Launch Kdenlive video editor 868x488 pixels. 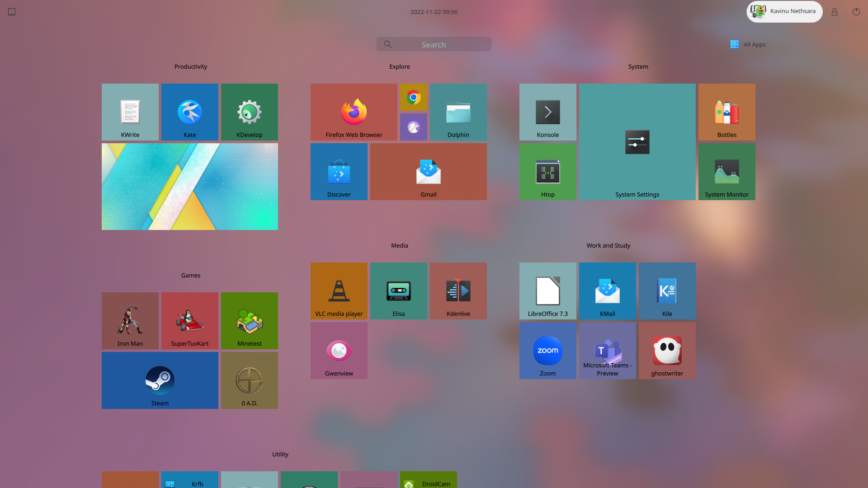[458, 291]
